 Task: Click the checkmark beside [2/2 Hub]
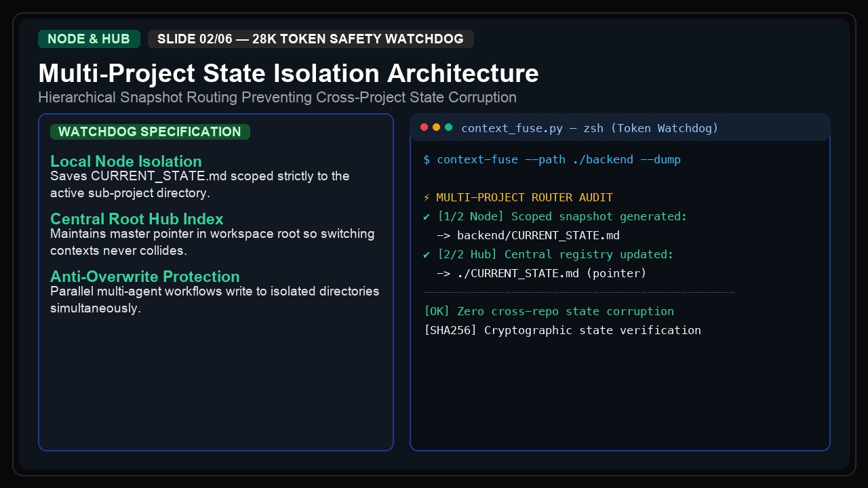427,255
